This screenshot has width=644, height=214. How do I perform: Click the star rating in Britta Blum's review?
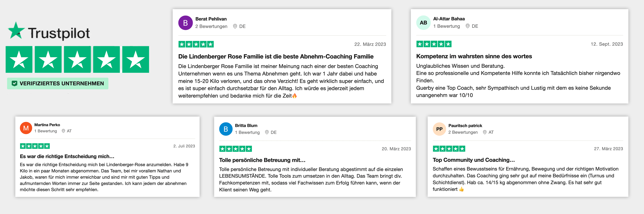point(235,149)
